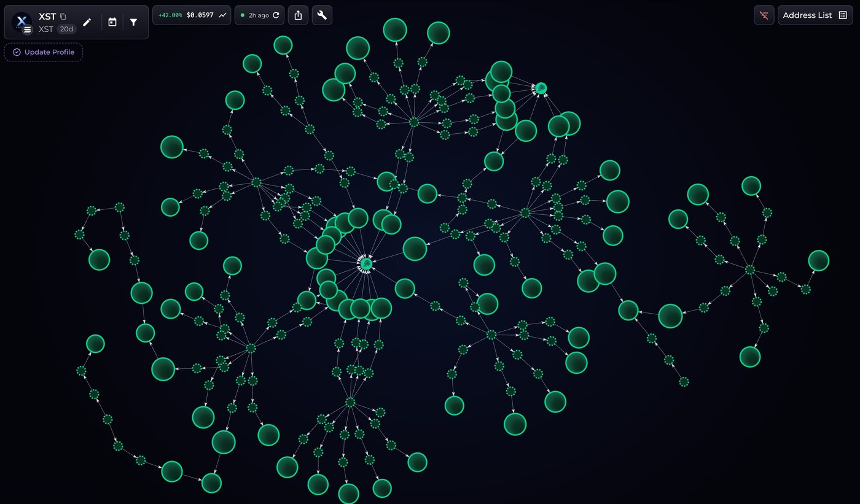Open the calendar date picker
Screen dimensions: 860x504
112,22
